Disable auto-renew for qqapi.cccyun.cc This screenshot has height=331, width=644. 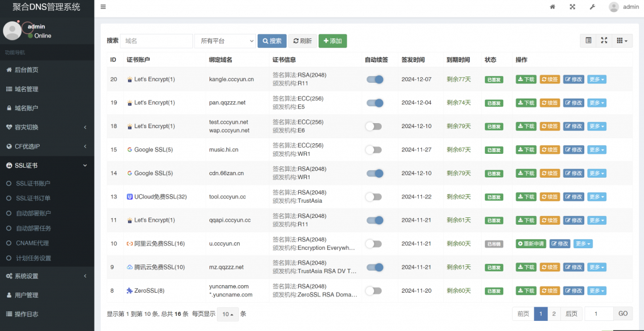375,220
